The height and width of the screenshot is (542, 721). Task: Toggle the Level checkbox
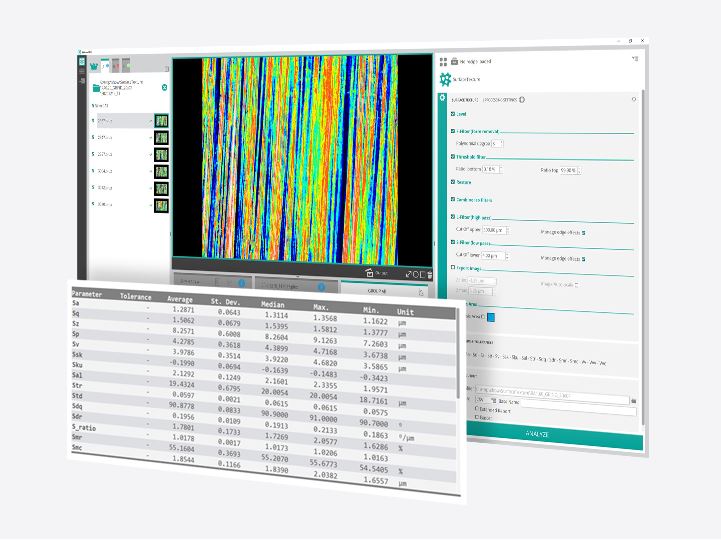453,114
